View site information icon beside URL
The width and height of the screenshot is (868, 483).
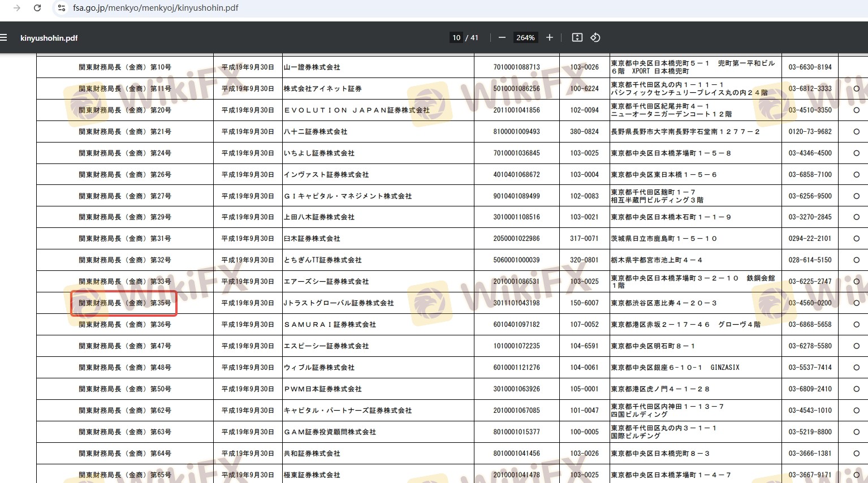(x=62, y=8)
